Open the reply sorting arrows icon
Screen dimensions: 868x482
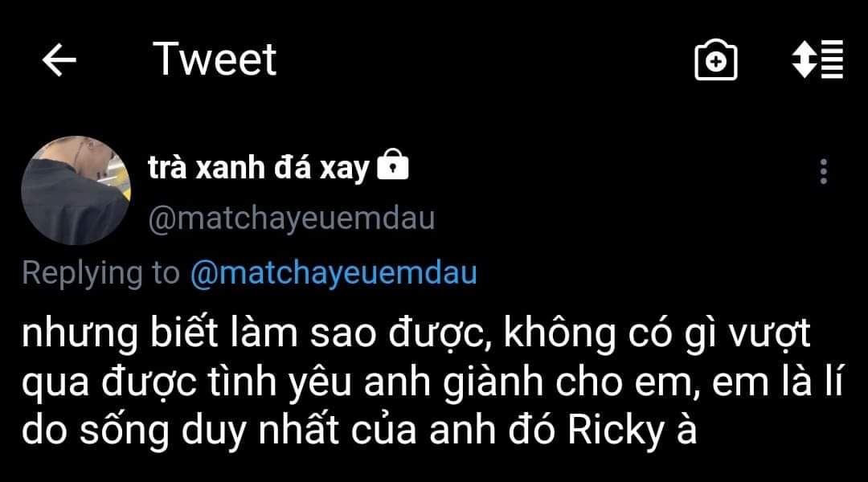(817, 59)
